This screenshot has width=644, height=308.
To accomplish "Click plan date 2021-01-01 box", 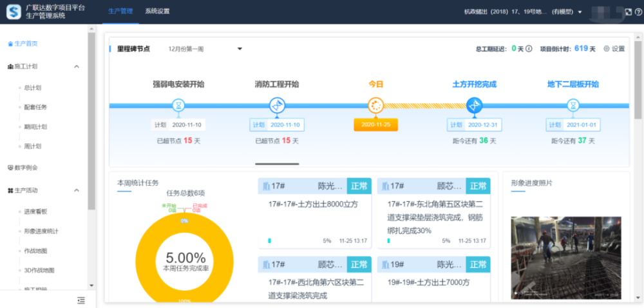I will tap(573, 125).
